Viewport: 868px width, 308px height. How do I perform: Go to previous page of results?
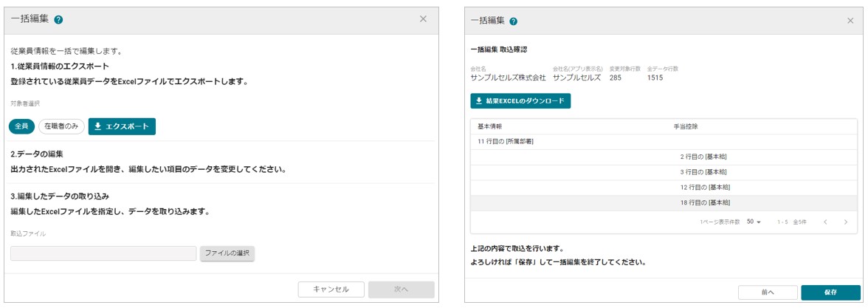pyautogui.click(x=825, y=222)
